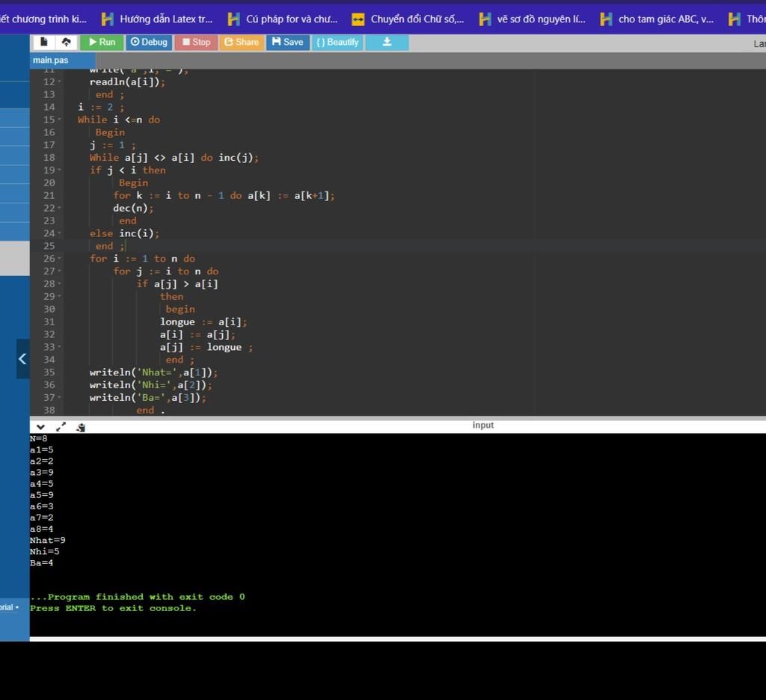
Task: Collapse the left sidebar with arrow
Action: click(x=22, y=358)
